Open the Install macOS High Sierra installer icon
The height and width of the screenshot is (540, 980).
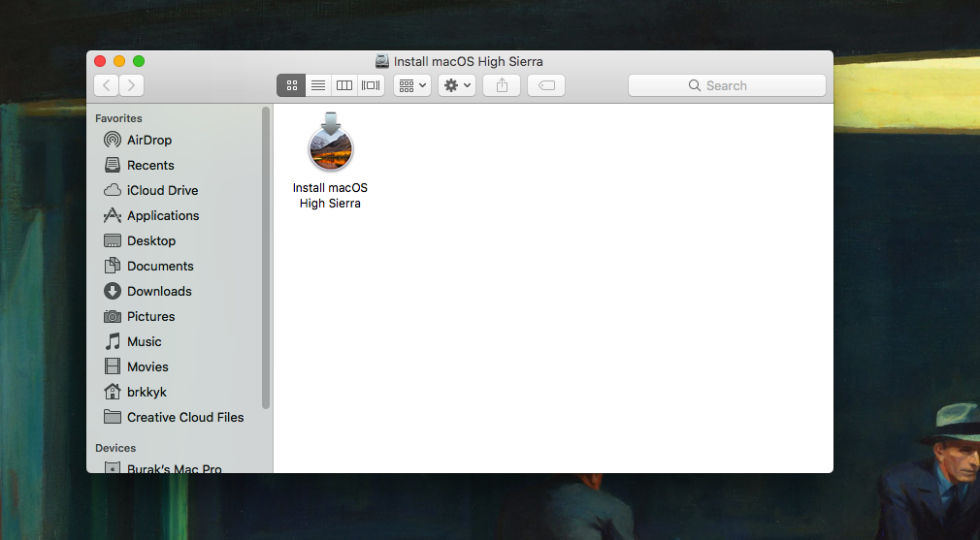(331, 143)
